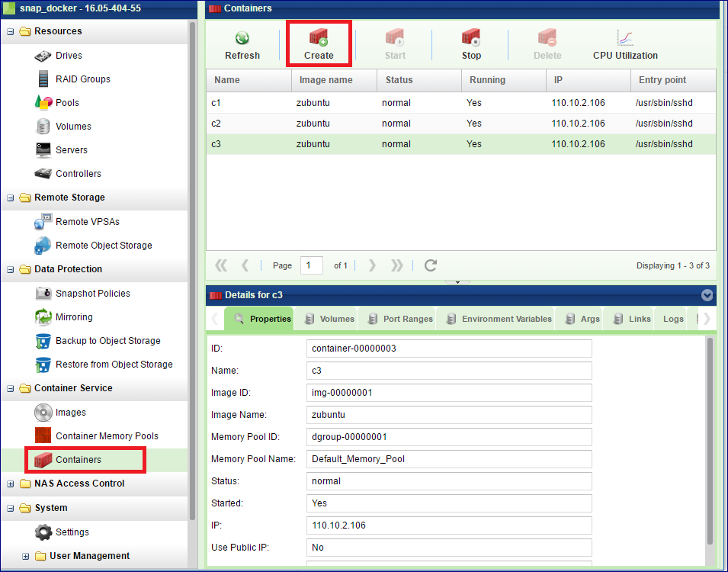This screenshot has width=728, height=572.
Task: Switch to the Logs tab
Action: (670, 319)
